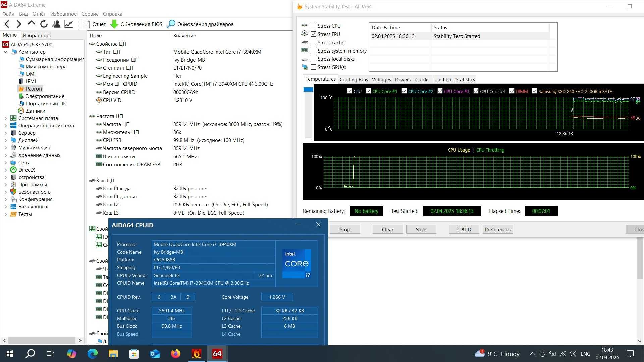Image resolution: width=644 pixels, height=362 pixels.
Task: Expand the Мультимедиа tree node
Action: 5,147
